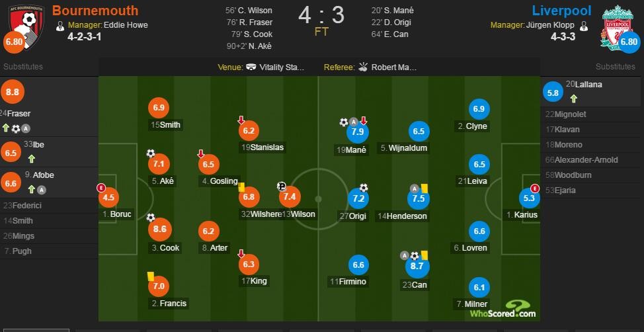The image size is (644, 332).
Task: Open Federici in the Bournemouth substitutes list
Action: coord(50,205)
